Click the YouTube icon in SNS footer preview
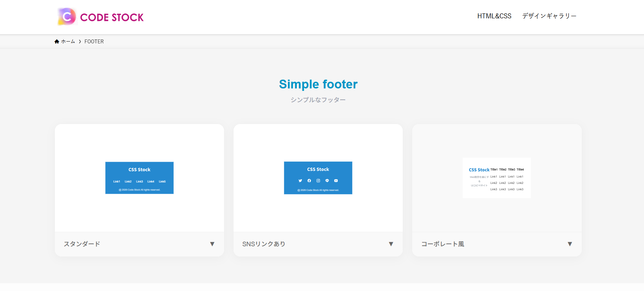 pyautogui.click(x=336, y=181)
